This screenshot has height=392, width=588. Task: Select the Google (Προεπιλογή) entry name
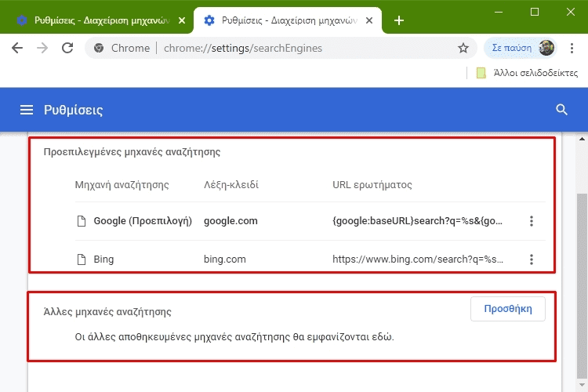point(143,221)
